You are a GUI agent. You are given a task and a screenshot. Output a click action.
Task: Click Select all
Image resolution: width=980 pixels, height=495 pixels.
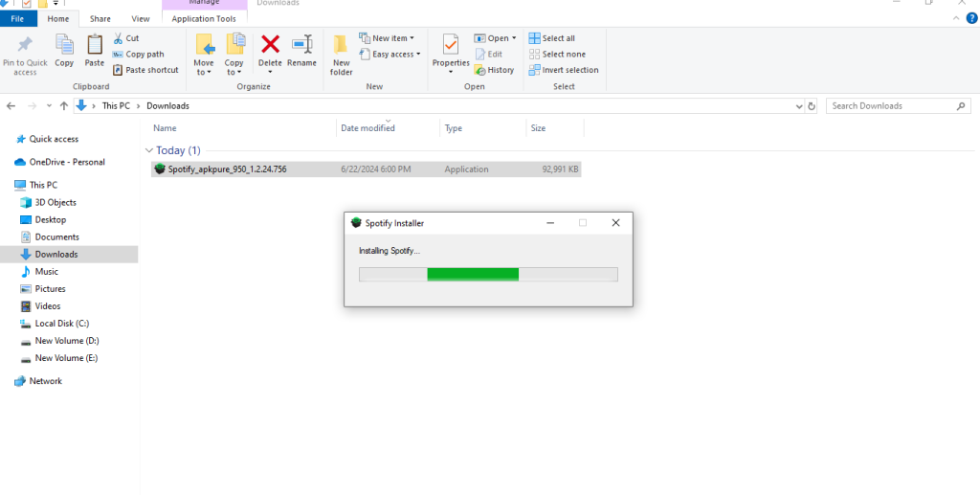tap(552, 38)
